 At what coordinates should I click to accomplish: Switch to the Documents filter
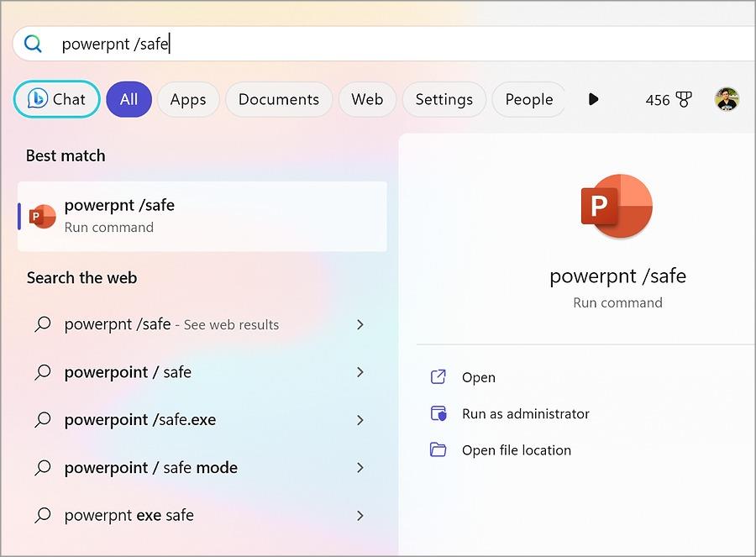click(x=279, y=99)
